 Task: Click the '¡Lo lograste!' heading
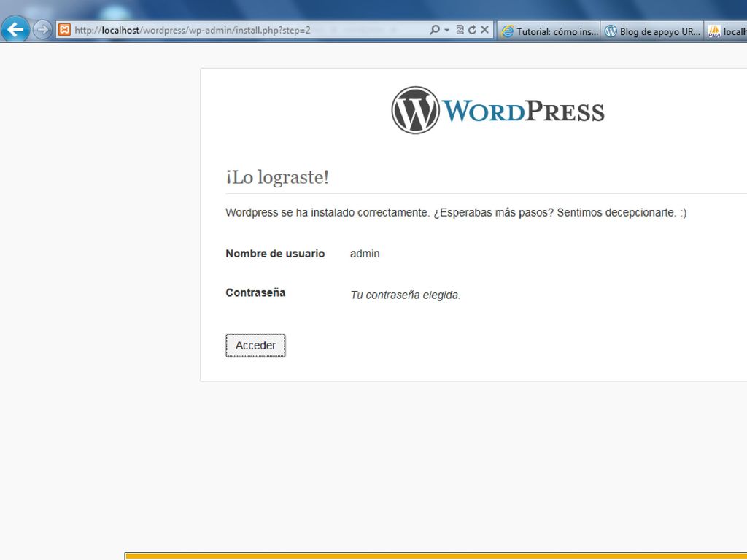277,177
